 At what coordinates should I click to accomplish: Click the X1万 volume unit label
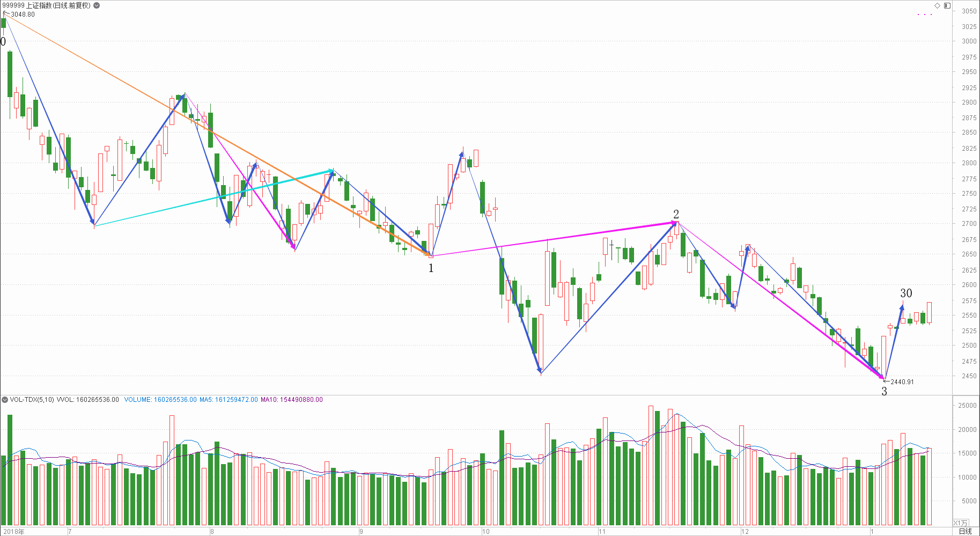click(x=961, y=523)
